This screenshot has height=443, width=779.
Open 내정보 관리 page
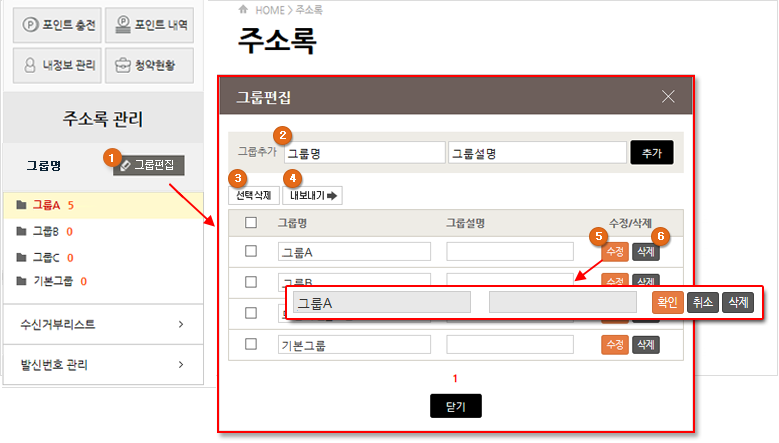pos(56,66)
